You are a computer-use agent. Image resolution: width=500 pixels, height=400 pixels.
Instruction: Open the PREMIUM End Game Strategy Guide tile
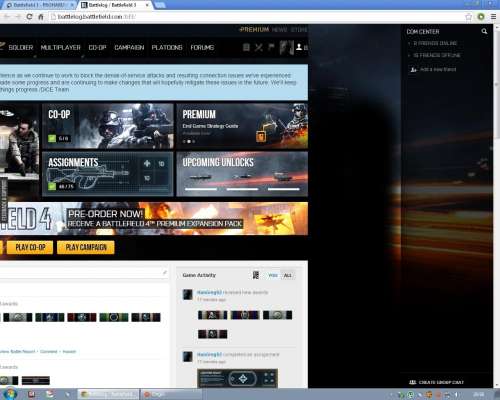(x=242, y=126)
